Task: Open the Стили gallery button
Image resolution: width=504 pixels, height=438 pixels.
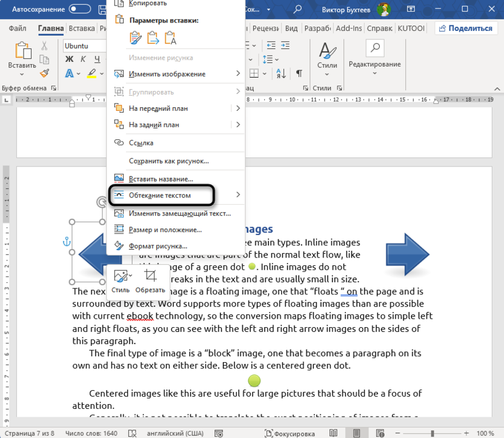Action: click(327, 59)
